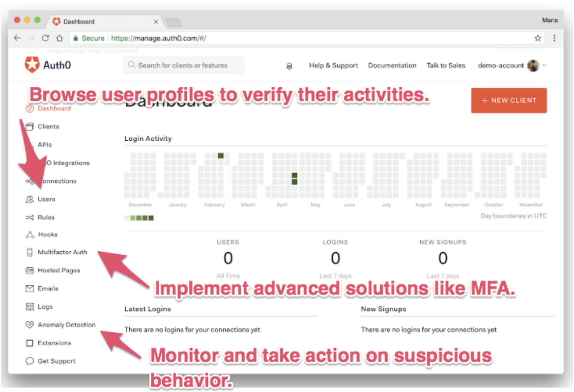Click the demo-account name label

click(501, 66)
